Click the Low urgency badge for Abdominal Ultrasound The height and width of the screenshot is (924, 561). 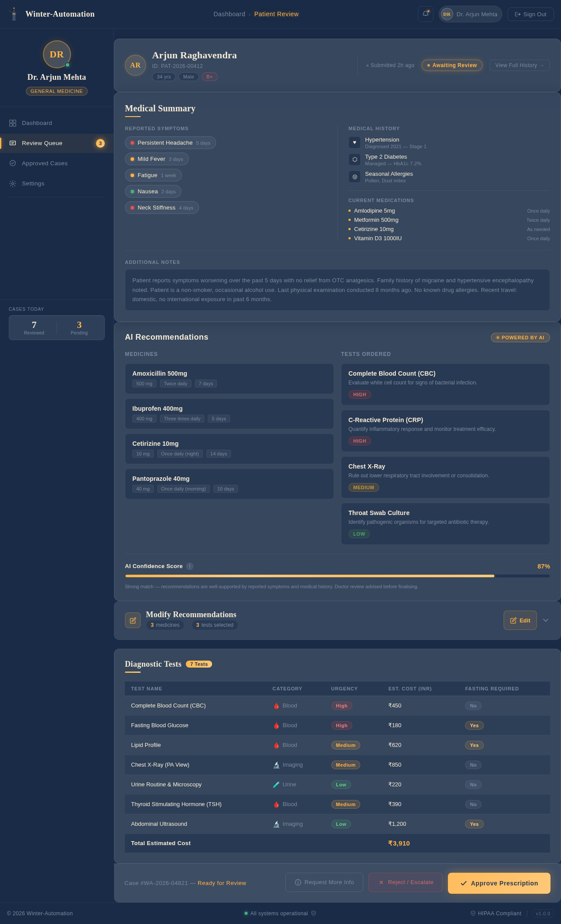point(341,824)
